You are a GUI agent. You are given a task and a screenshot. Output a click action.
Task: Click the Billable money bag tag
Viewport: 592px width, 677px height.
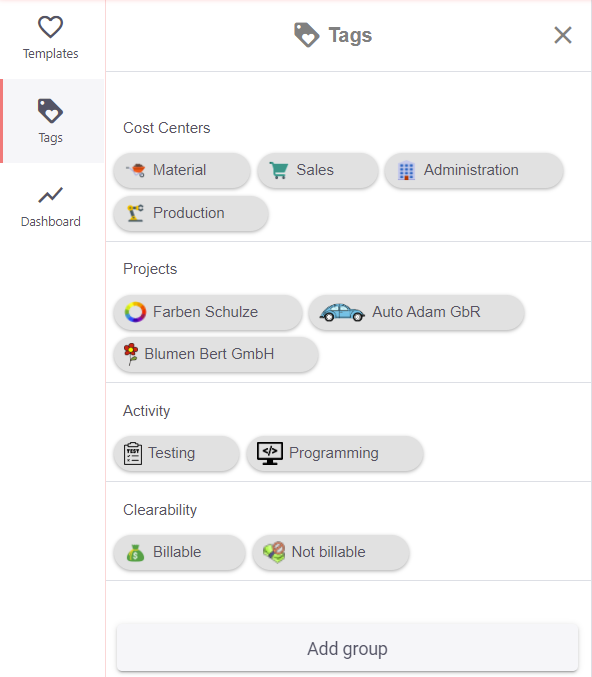tap(179, 552)
